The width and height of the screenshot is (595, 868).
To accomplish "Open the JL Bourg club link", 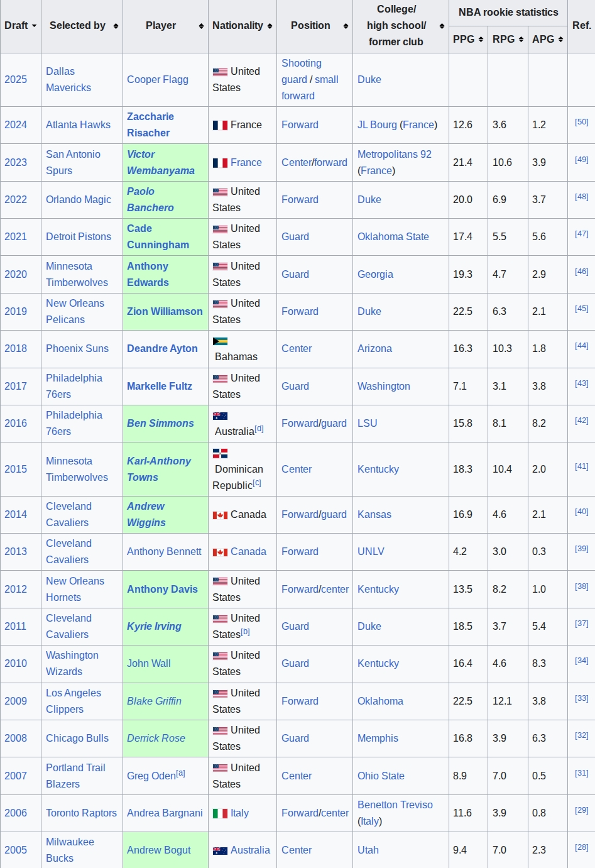I will pos(377,125).
